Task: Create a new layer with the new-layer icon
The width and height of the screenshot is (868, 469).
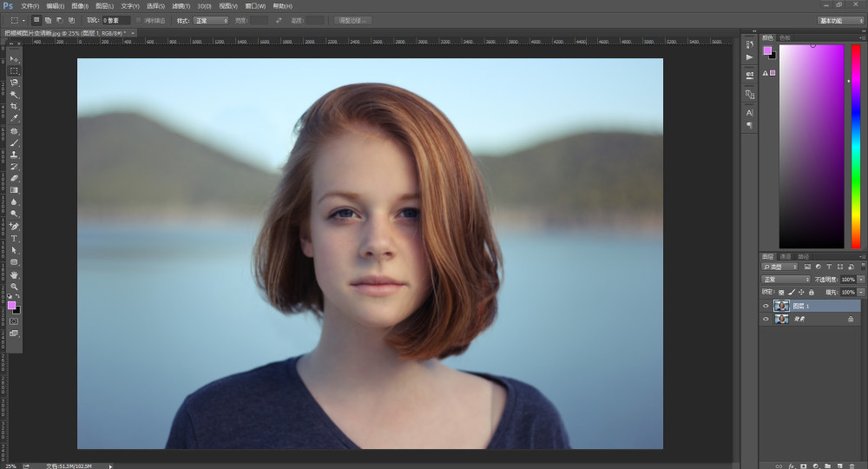Action: pyautogui.click(x=840, y=466)
